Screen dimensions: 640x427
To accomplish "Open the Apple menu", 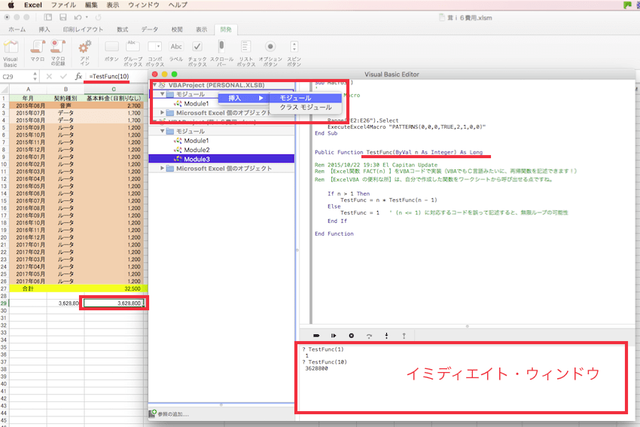I will [x=11, y=5].
